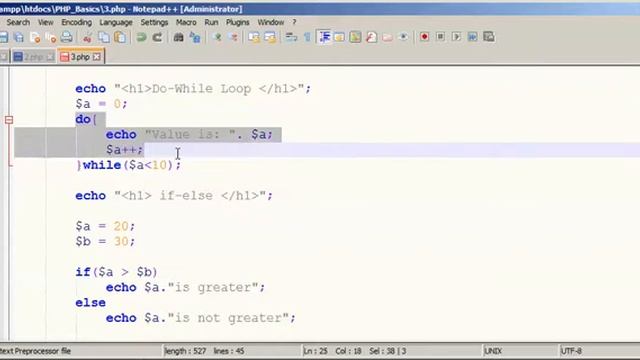Click the Preprocessor file type status text
The width and height of the screenshot is (640, 360).
click(35, 351)
